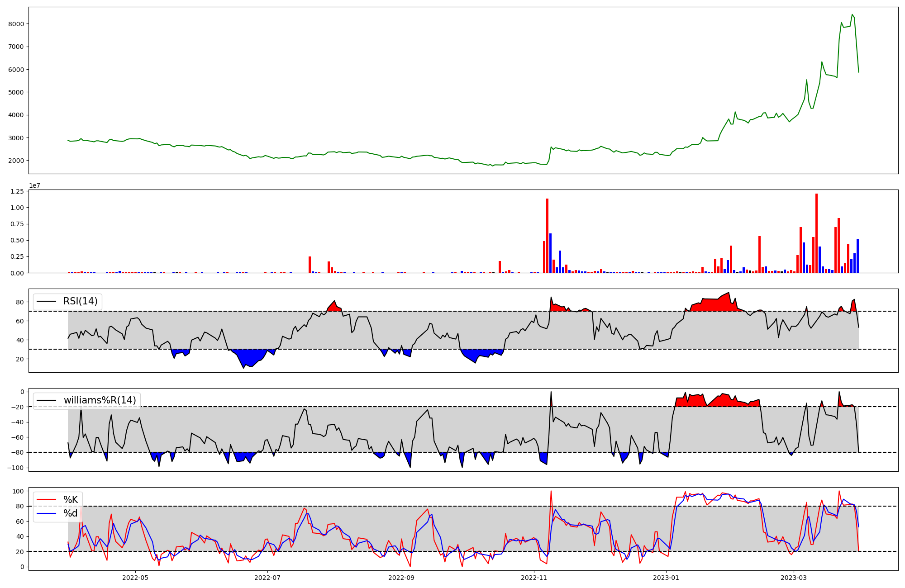
Task: Click the tallest red volume bar in November 2022
Action: click(x=547, y=235)
